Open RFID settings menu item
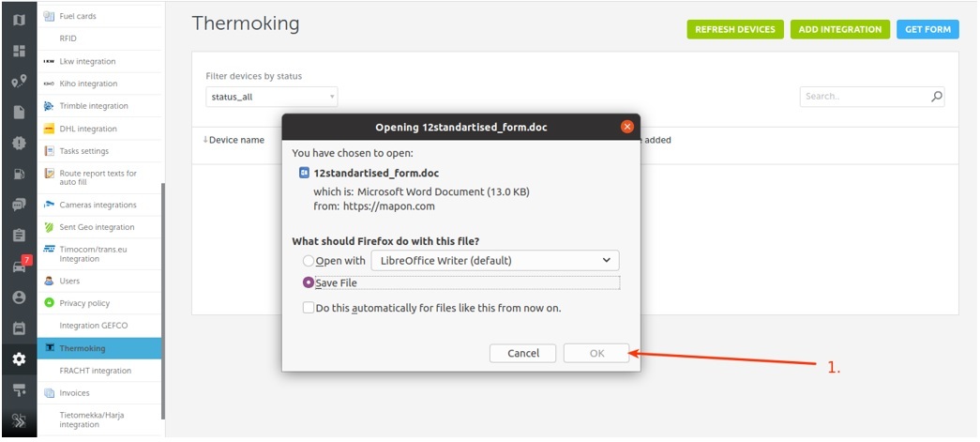 tap(100, 38)
